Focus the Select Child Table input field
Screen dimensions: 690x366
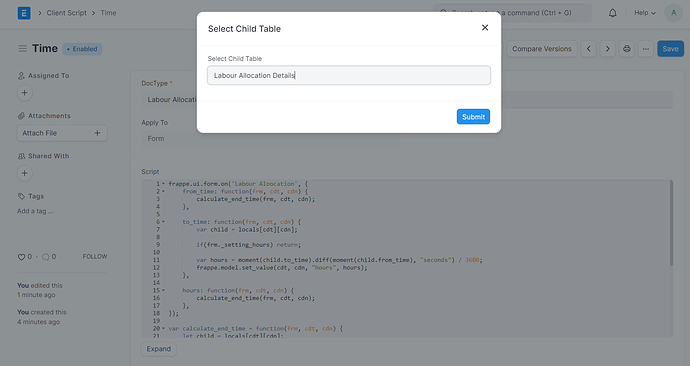(349, 75)
